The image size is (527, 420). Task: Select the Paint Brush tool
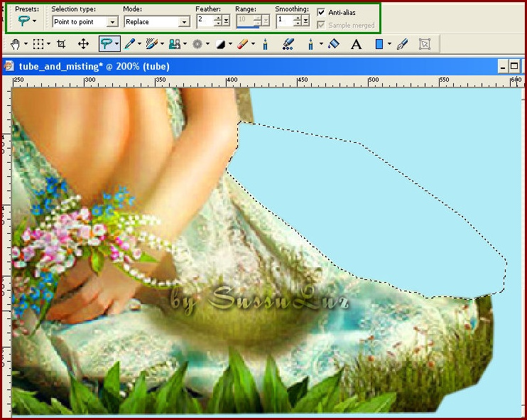(152, 44)
